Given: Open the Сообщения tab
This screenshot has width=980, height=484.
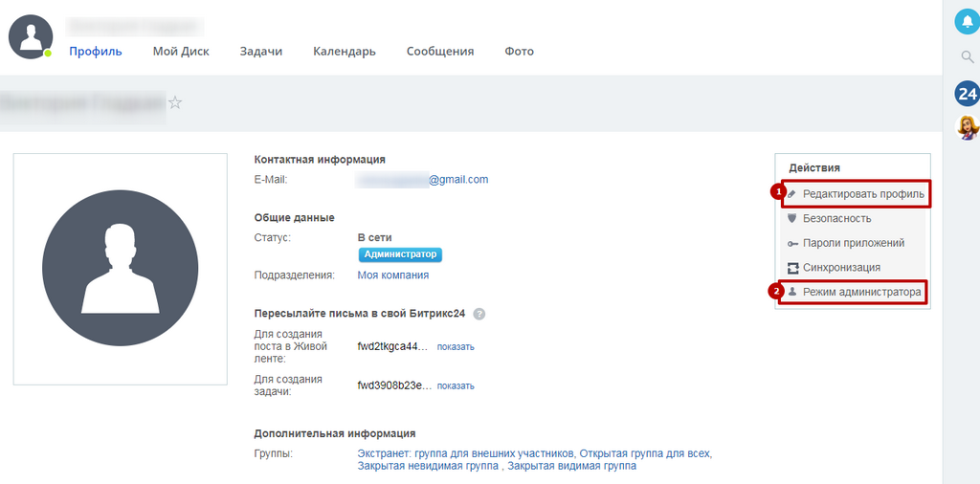Looking at the screenshot, I should click(440, 52).
